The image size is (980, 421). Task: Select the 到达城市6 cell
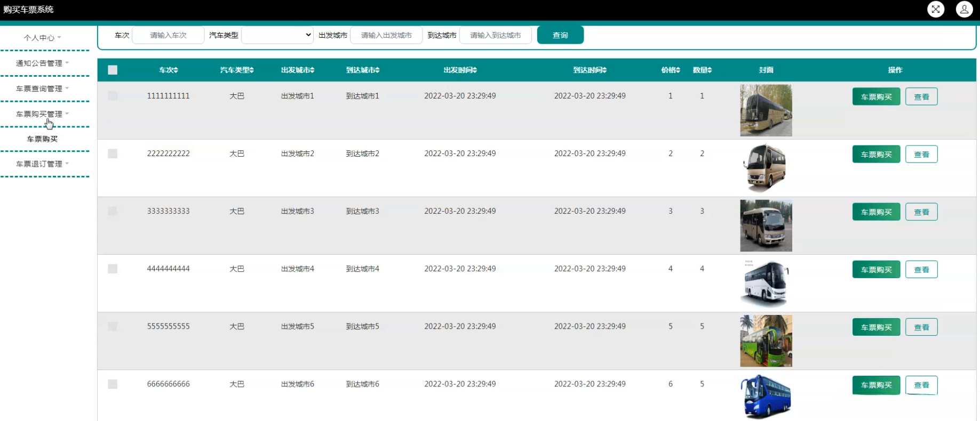tap(363, 384)
